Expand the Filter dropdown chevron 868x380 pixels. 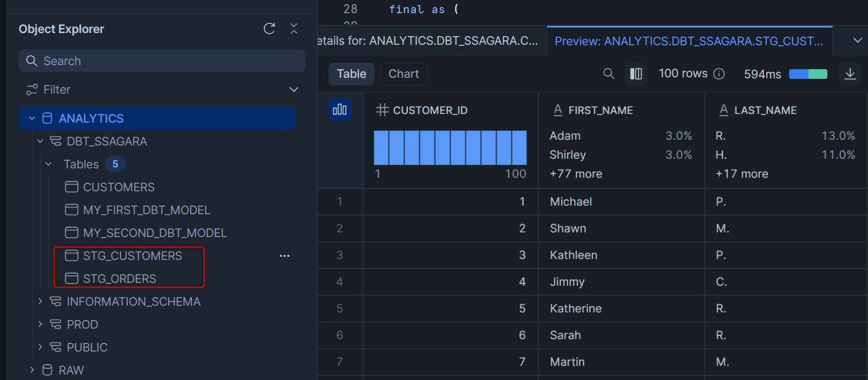click(294, 90)
